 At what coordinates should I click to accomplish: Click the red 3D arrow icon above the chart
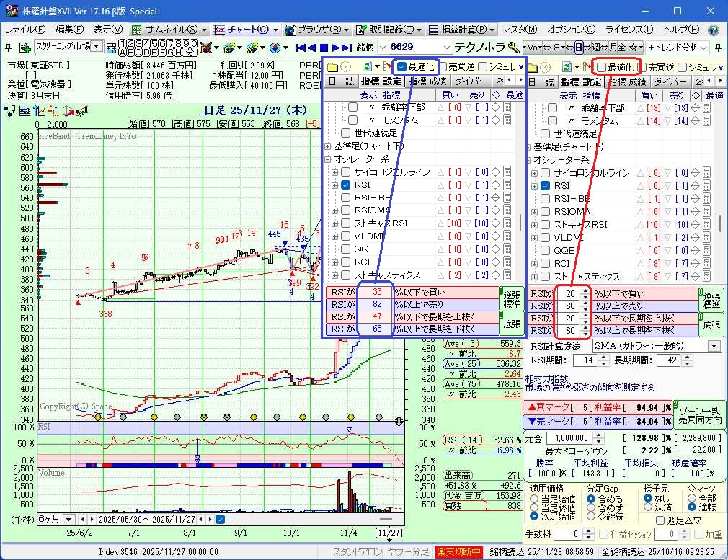click(x=68, y=110)
